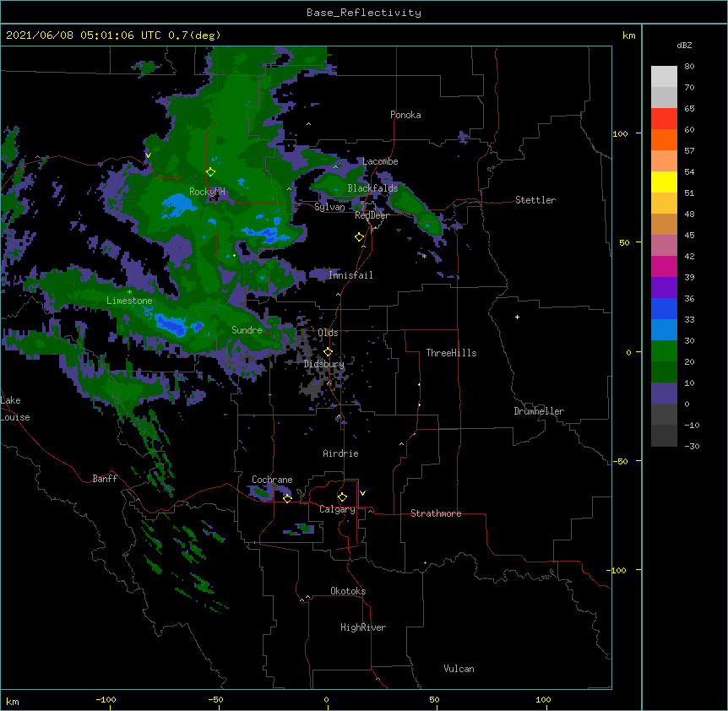
Task: Click legend value -30
Action: point(692,446)
